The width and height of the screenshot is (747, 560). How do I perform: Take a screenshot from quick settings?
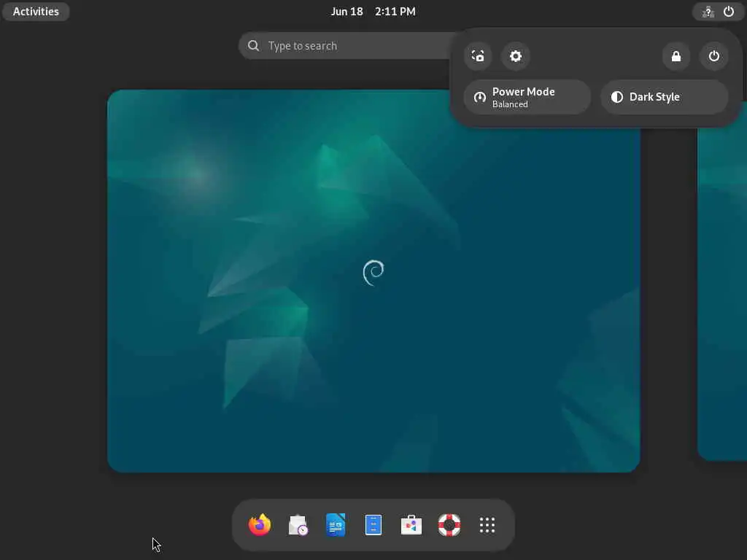tap(478, 56)
